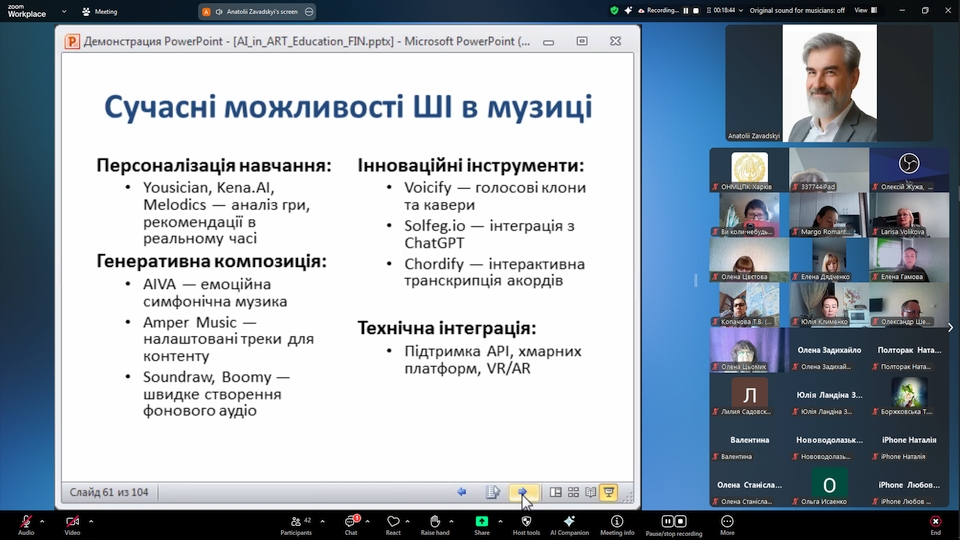
Task: Select Лилия Садовск participant tile with Л avatar
Action: (x=749, y=394)
